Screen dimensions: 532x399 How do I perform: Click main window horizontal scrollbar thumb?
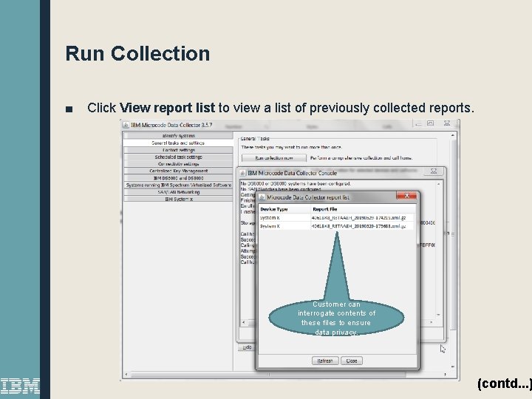point(268,375)
